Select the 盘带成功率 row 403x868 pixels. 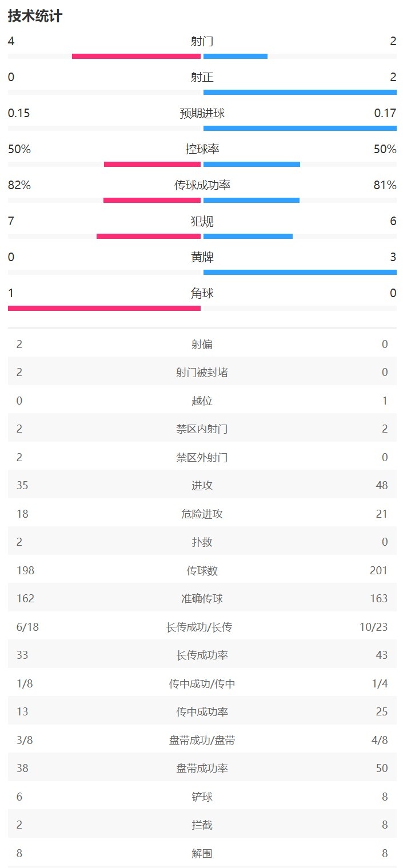click(202, 769)
